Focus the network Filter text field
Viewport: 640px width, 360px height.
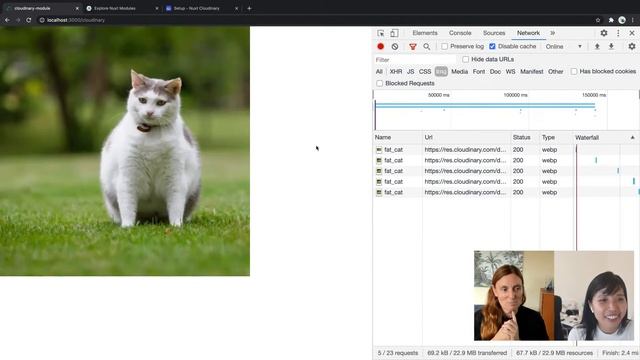pyautogui.click(x=415, y=60)
